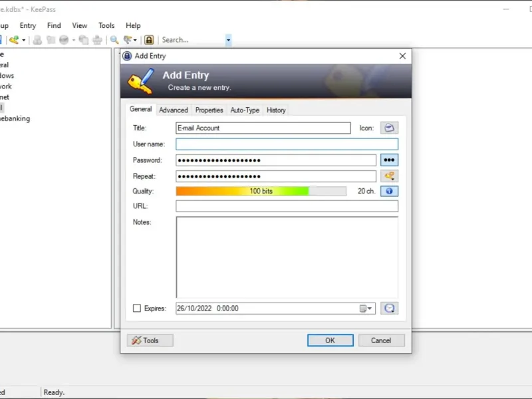532x399 pixels.
Task: Click the password Quality bar
Action: click(x=261, y=191)
